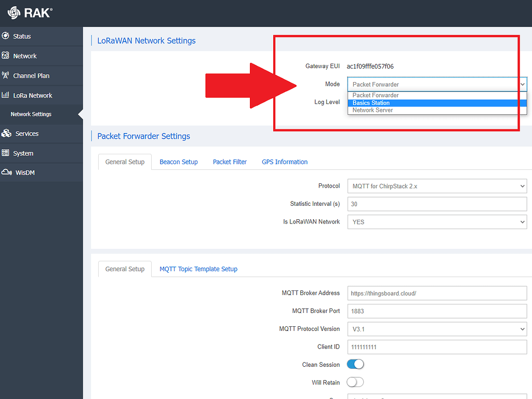532x399 pixels.
Task: Open the Protocol dropdown
Action: click(437, 186)
